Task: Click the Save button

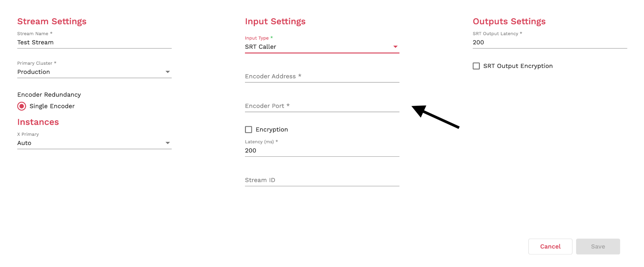Action: (x=598, y=247)
